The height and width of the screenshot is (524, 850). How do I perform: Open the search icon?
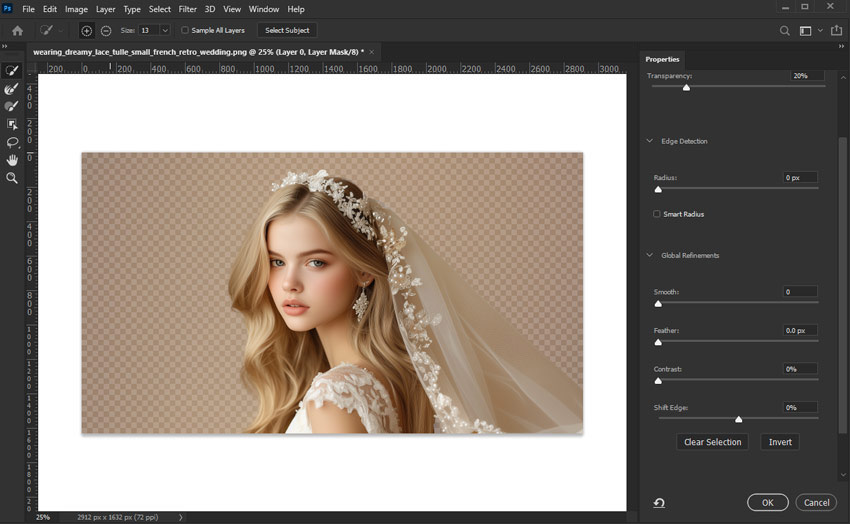tap(784, 31)
